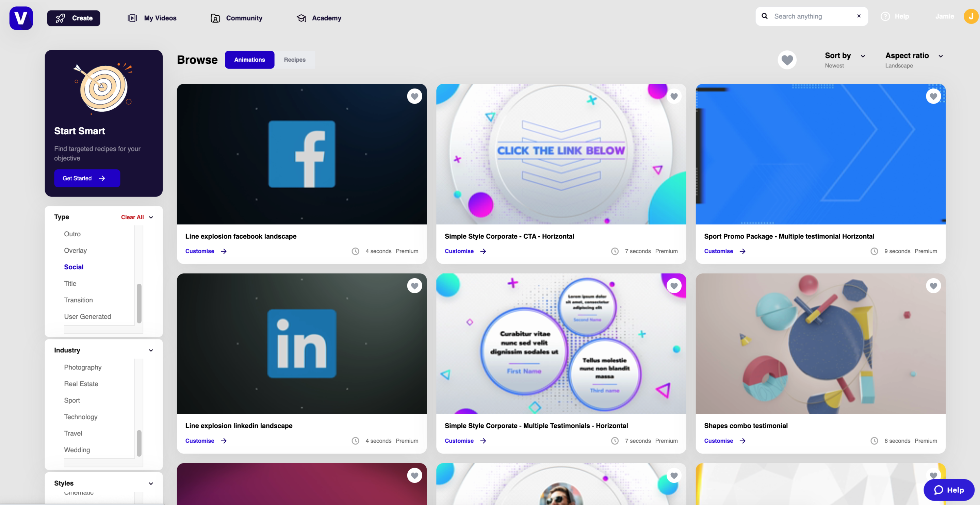This screenshot has width=980, height=505.
Task: Click the V logo home icon
Action: [21, 18]
